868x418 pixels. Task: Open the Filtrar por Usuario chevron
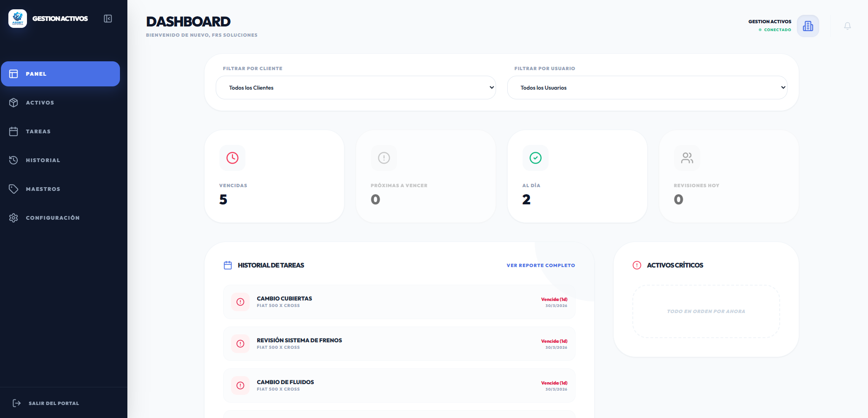(x=783, y=87)
